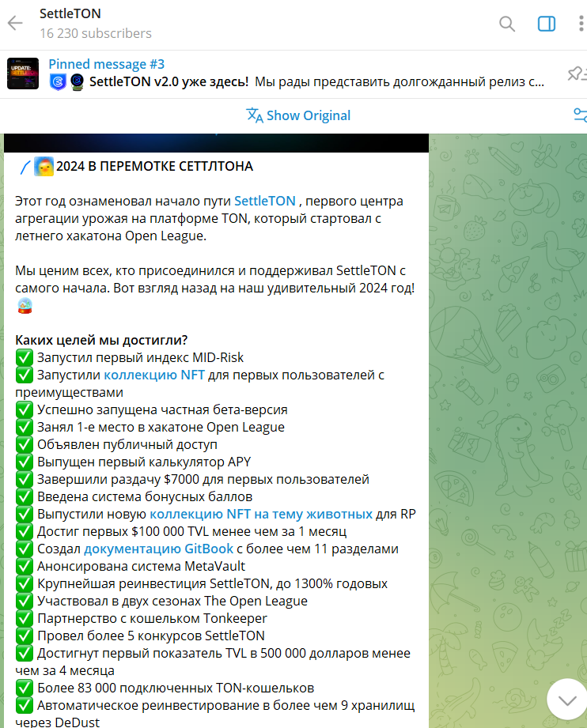Click checkmark emoji beside "Запустил первый индекс MID-Risk"
This screenshot has width=587, height=728.
coord(25,357)
